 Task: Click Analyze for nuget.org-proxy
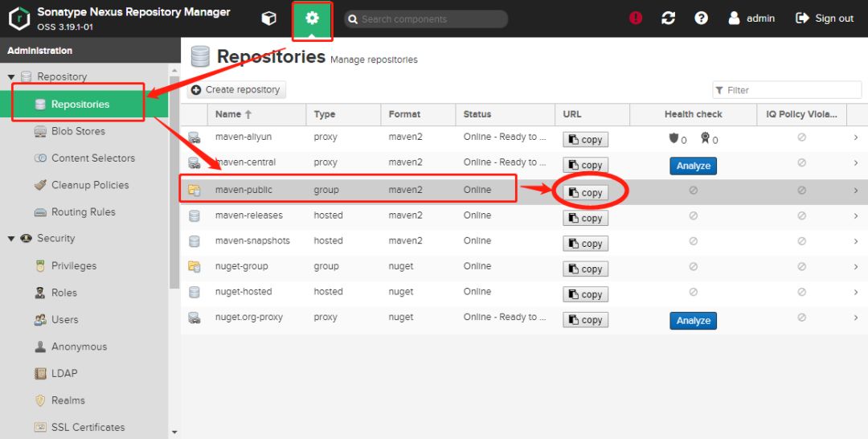(693, 321)
